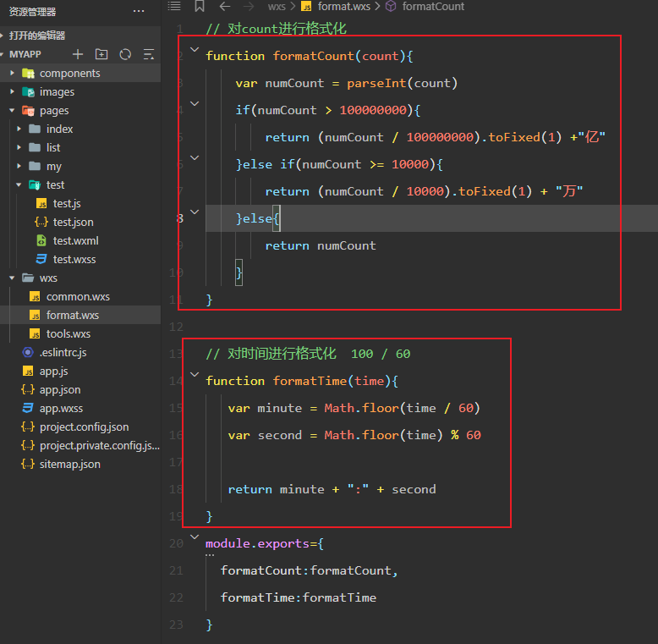Screen dimensions: 658x644
Task: Click line number 20 in the gutter
Action: [x=176, y=543]
